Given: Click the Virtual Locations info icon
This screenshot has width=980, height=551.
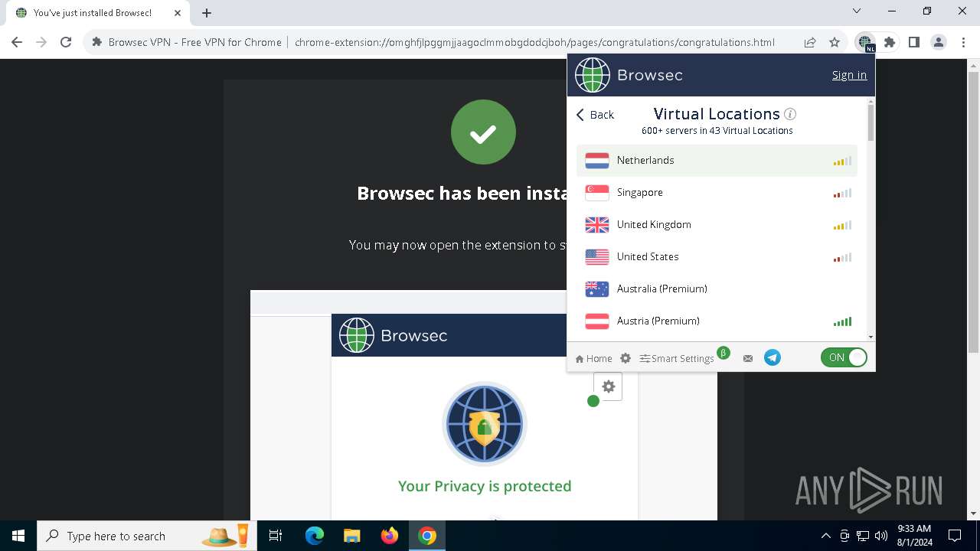Looking at the screenshot, I should (790, 114).
